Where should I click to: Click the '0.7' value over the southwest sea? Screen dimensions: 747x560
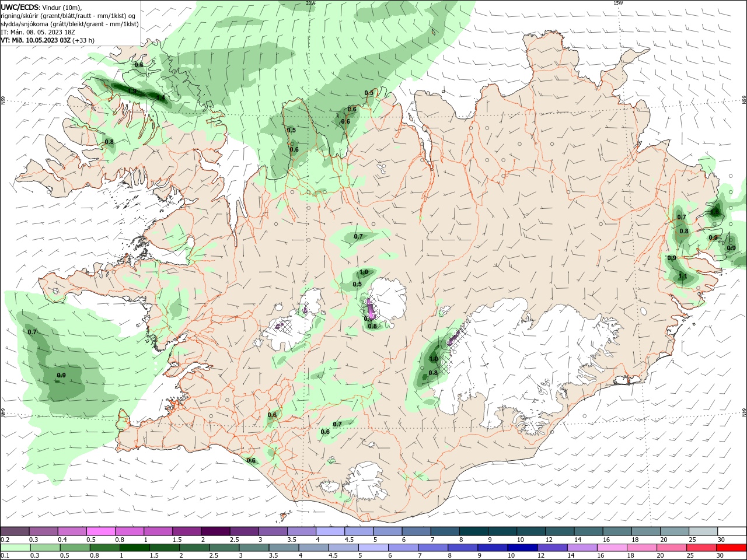pyautogui.click(x=32, y=332)
